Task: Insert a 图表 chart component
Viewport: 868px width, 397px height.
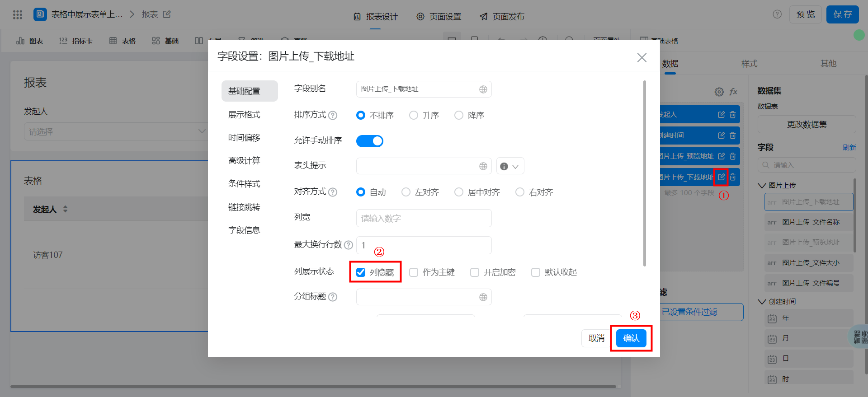Action: [29, 41]
